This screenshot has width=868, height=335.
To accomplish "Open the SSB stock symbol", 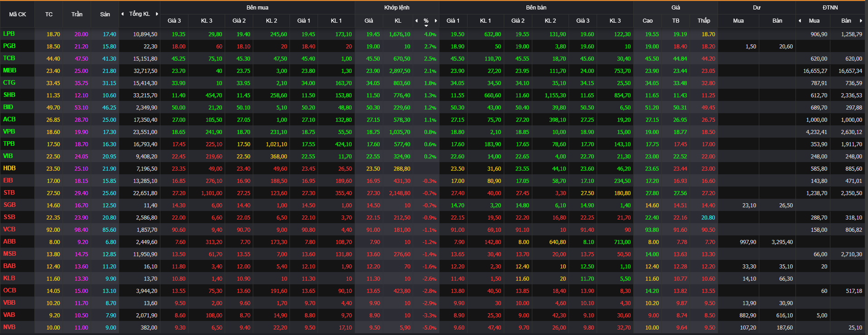I will click(9, 217).
